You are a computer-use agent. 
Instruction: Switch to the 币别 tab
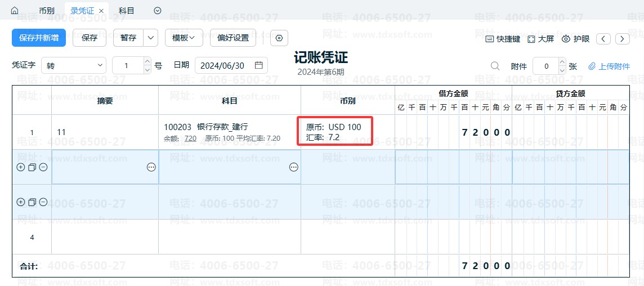tap(47, 11)
